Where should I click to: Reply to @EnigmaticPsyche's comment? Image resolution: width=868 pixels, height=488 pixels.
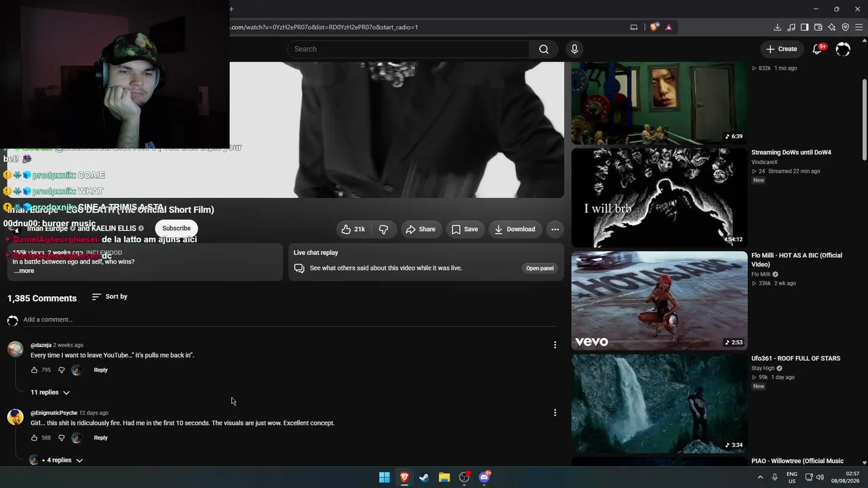coord(100,438)
